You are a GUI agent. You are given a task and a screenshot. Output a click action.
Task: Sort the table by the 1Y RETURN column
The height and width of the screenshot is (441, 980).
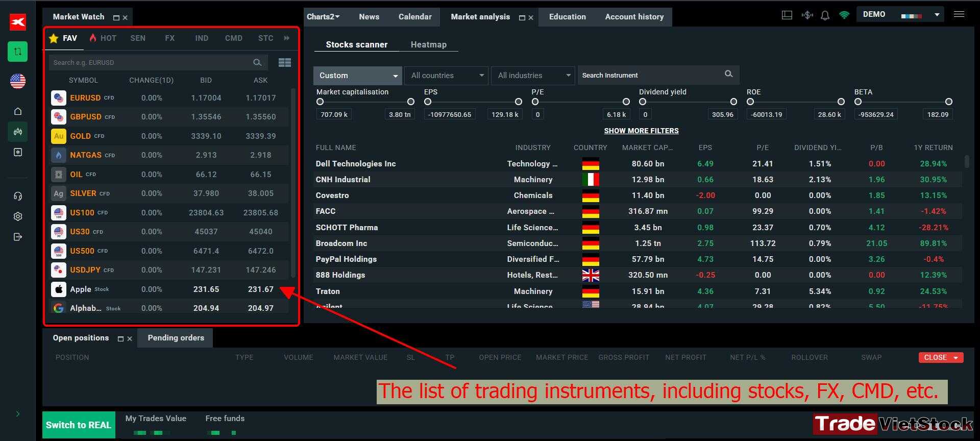[x=933, y=148]
